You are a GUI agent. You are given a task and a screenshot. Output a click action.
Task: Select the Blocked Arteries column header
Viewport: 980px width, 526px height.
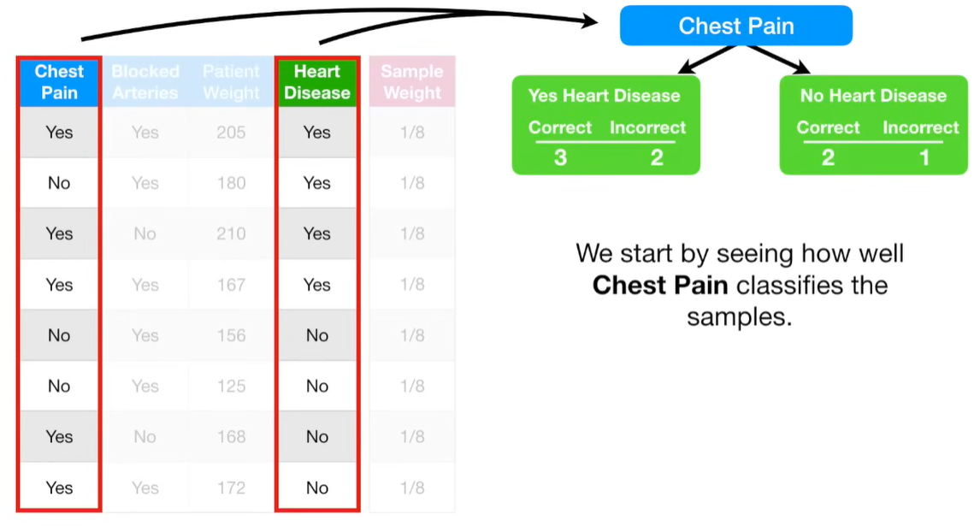[x=145, y=82]
